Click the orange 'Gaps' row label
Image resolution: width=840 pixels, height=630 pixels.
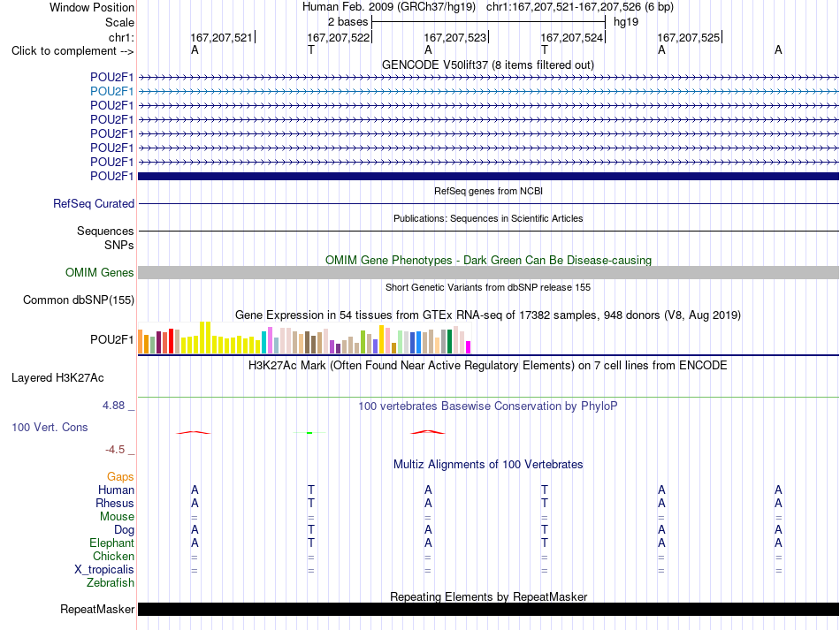click(120, 476)
